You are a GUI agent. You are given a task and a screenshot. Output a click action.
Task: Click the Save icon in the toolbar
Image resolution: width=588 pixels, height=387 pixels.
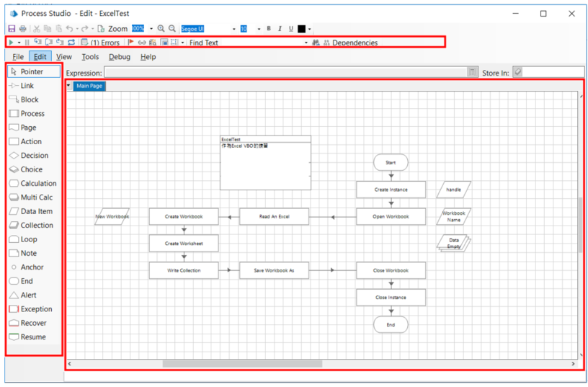tap(12, 29)
